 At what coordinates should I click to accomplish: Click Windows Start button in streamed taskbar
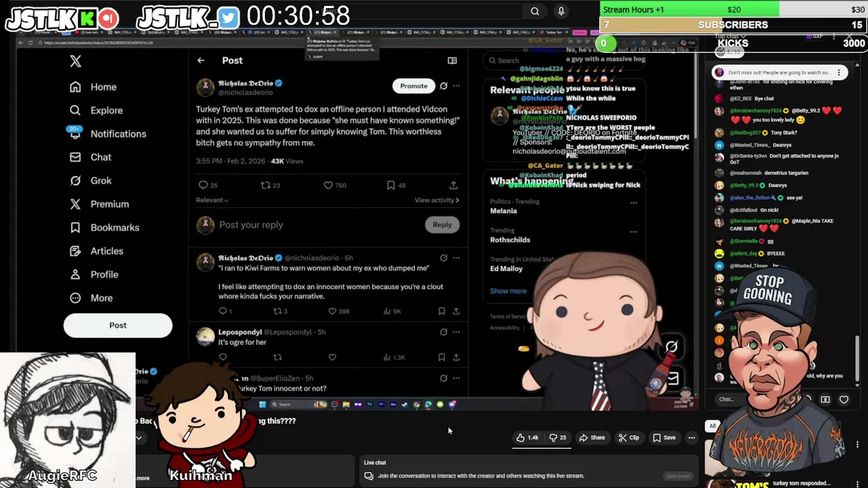tap(262, 405)
